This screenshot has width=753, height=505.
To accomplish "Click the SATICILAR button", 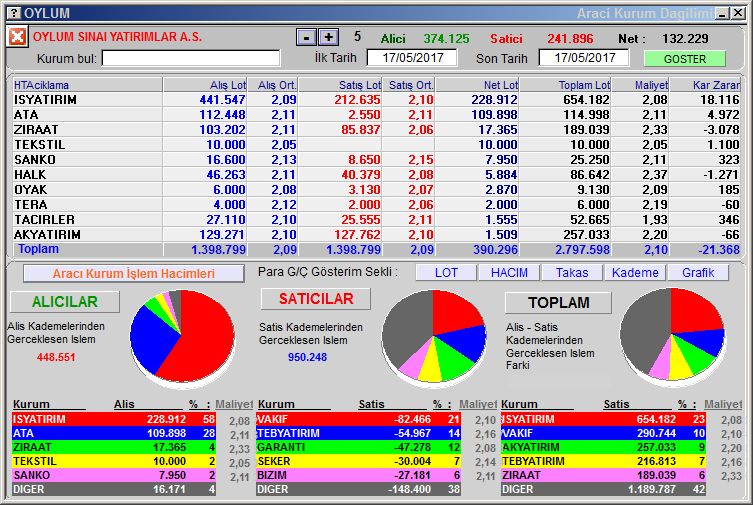I will point(316,299).
